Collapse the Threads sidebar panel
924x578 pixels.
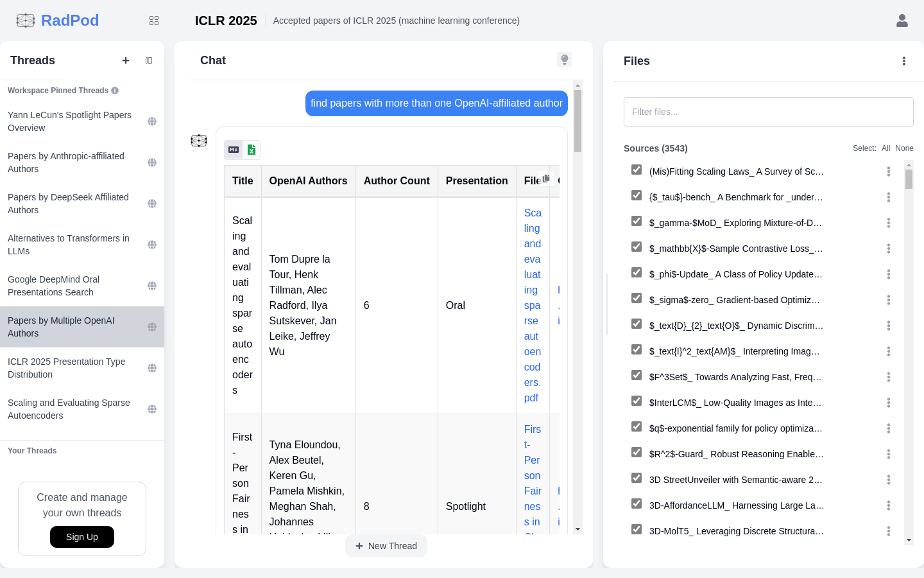pyautogui.click(x=149, y=60)
